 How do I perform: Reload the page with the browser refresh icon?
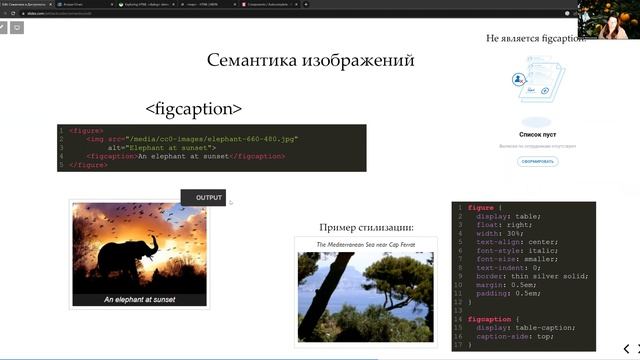point(13,13)
